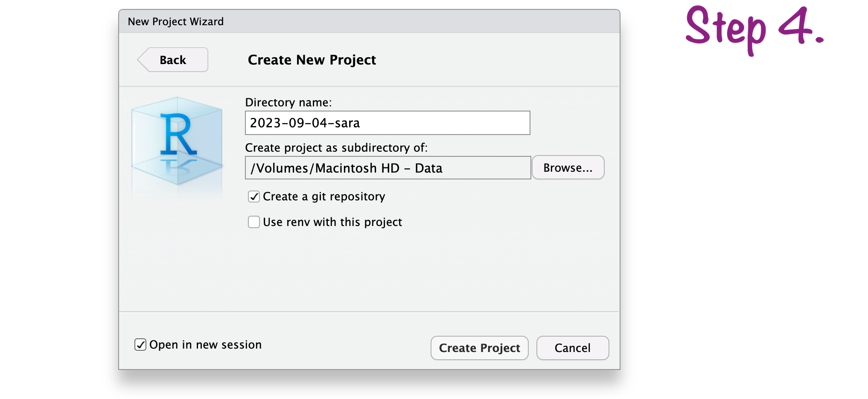The image size is (868, 399).
Task: Toggle the Open in new session checkbox
Action: [x=140, y=345]
